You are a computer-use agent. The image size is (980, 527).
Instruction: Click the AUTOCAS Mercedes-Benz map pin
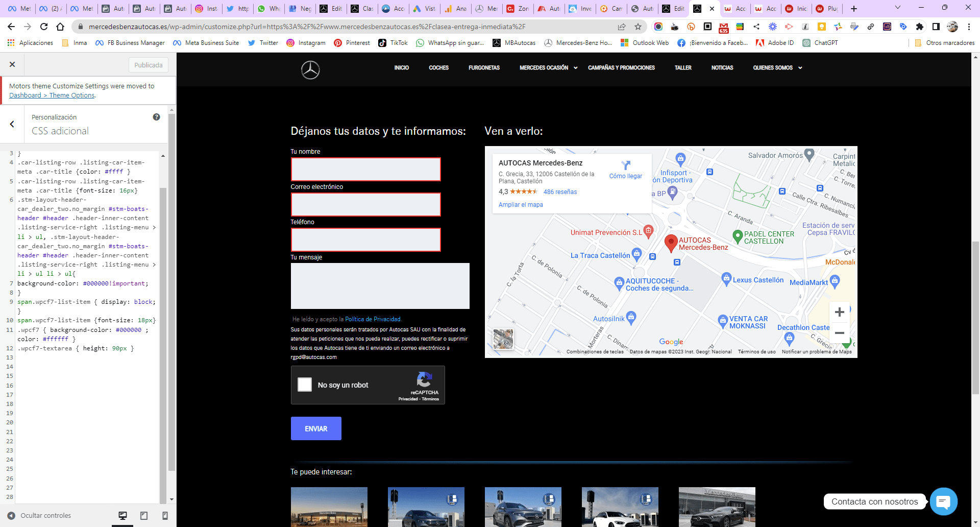671,243
